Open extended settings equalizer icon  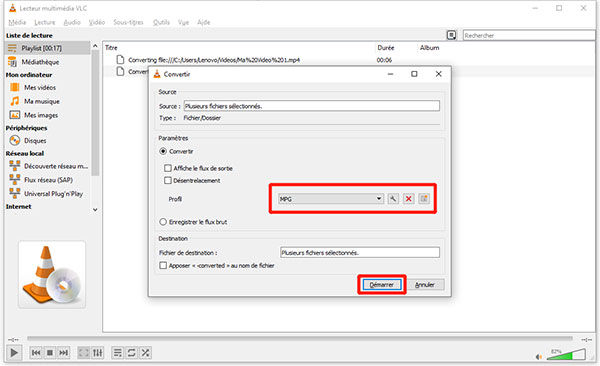point(98,353)
